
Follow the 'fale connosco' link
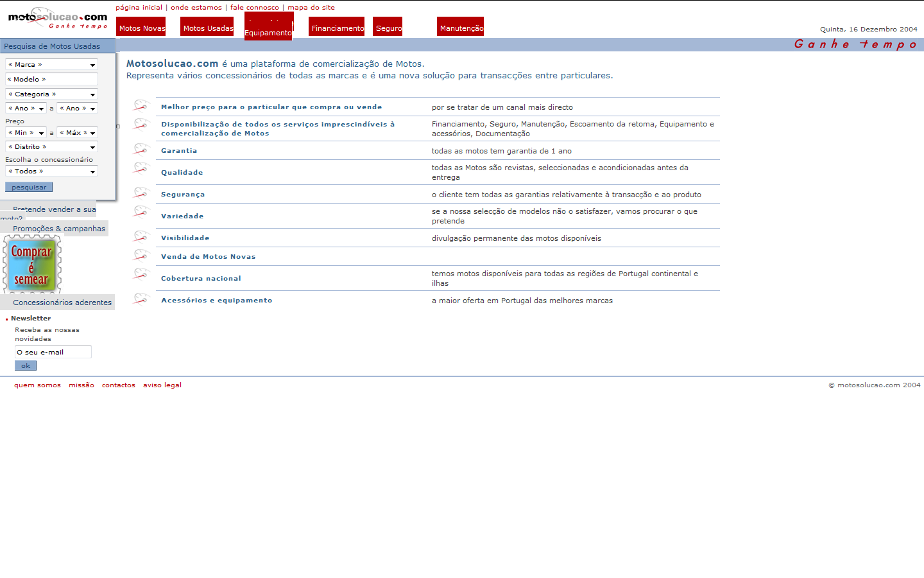coord(254,8)
